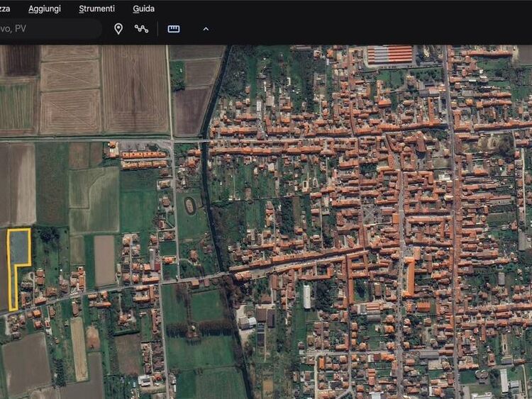Click the oval track on the map
Screen dimensions: 532x399
pyautogui.click(x=189, y=206)
